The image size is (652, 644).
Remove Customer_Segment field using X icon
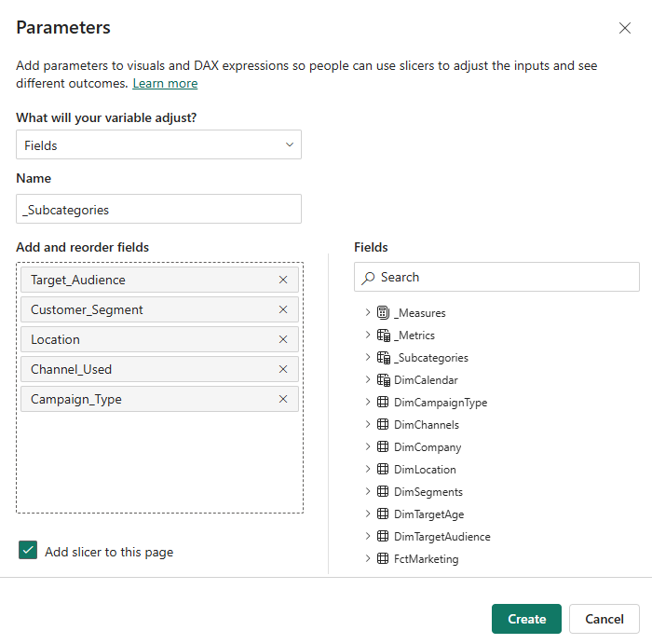click(283, 309)
